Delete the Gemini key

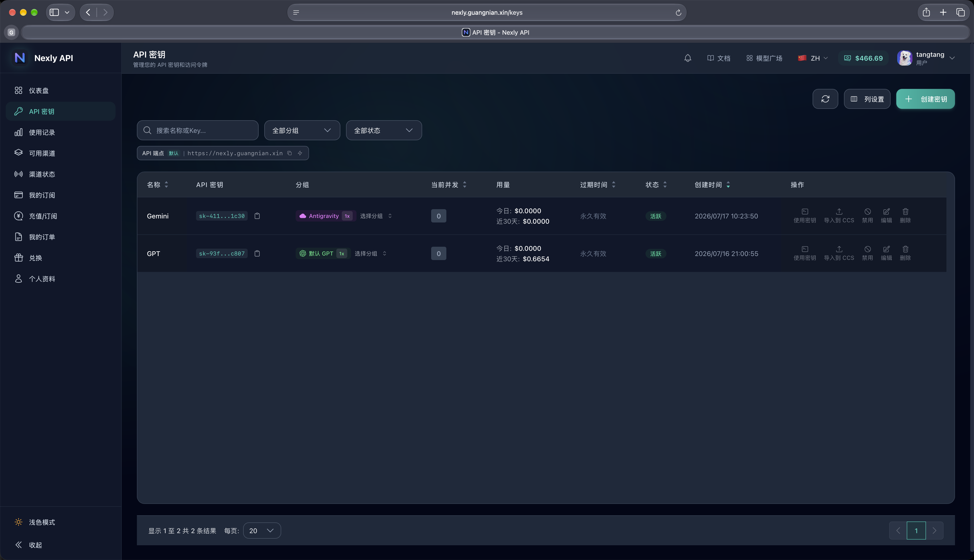[x=905, y=215]
